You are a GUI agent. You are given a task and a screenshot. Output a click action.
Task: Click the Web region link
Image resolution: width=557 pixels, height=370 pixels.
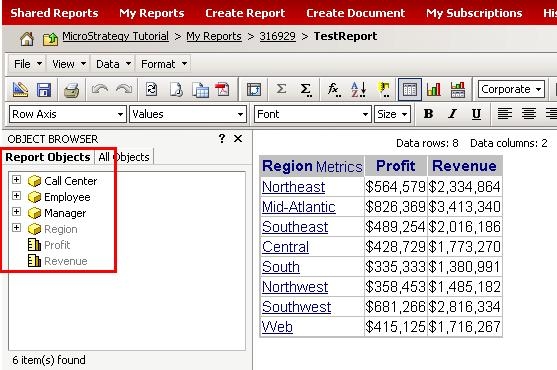pos(277,327)
